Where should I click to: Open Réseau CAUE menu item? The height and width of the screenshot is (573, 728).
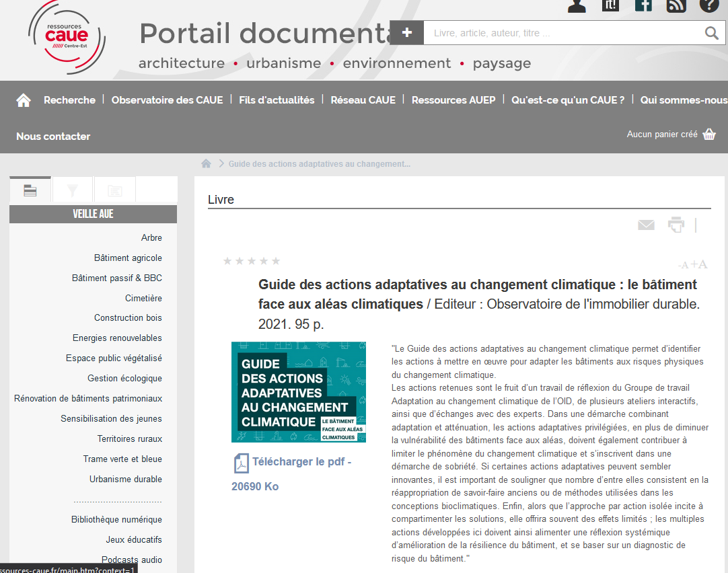tap(363, 100)
